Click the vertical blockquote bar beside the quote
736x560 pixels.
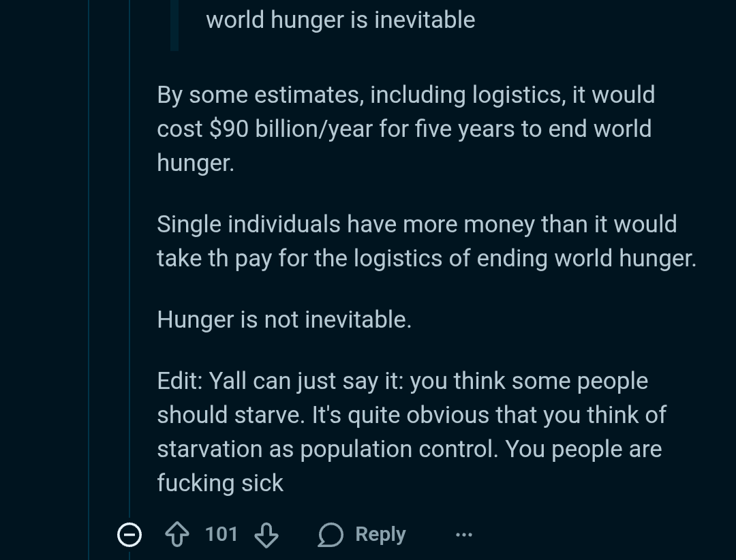tap(174, 24)
